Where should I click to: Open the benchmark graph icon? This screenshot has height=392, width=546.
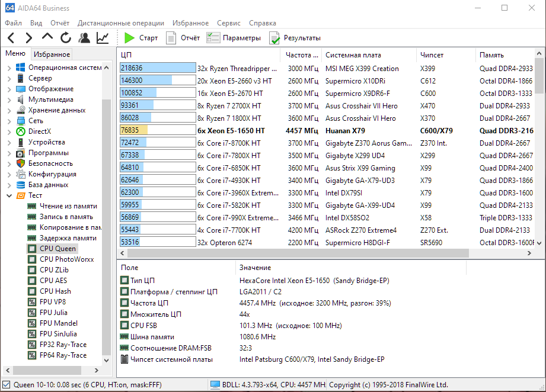[103, 37]
